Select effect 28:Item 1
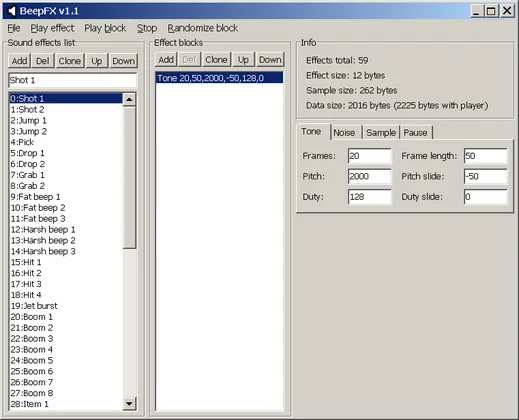 point(66,404)
